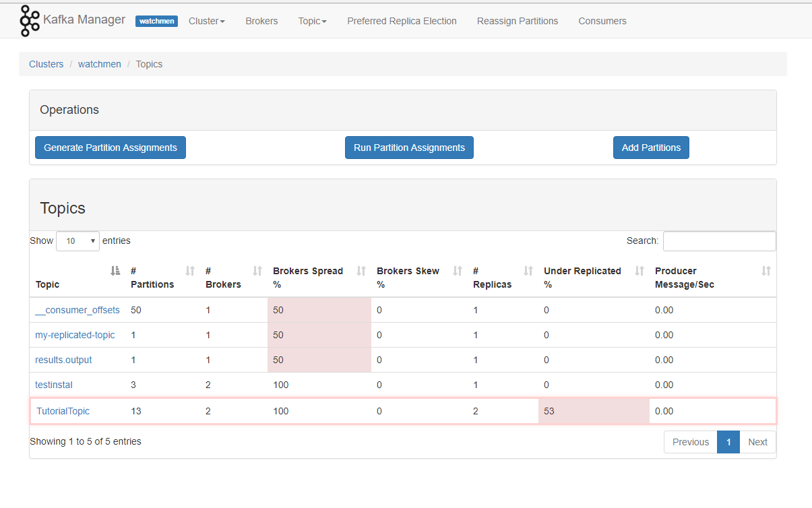The width and height of the screenshot is (812, 508).
Task: Navigate to Clusters breadcrumb link
Action: coord(46,64)
